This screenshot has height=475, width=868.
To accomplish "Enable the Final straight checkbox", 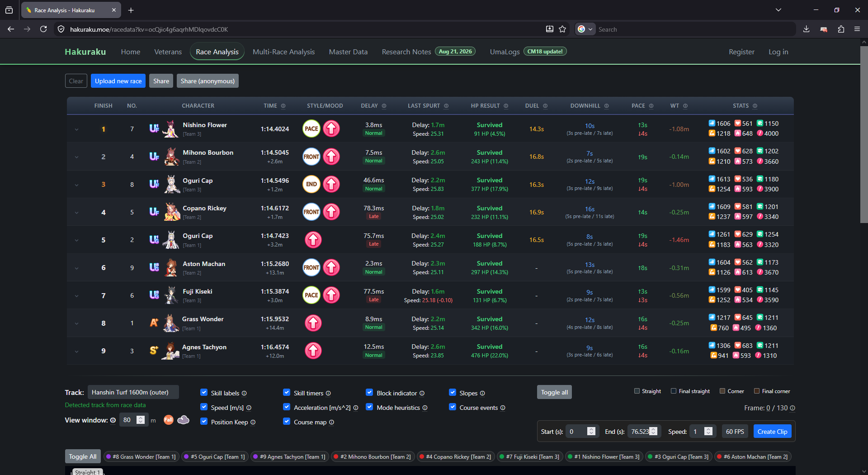I will point(674,391).
